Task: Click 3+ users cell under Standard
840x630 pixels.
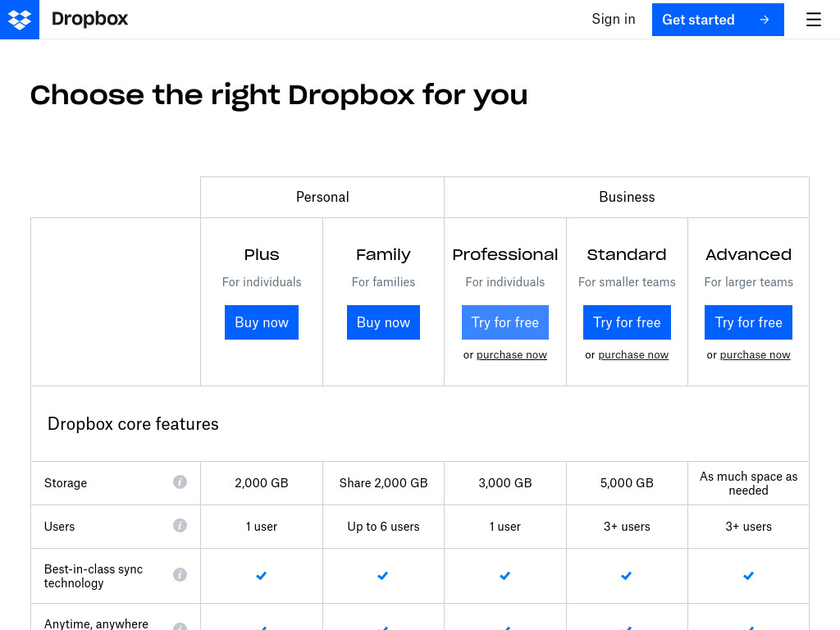Action: click(x=627, y=527)
